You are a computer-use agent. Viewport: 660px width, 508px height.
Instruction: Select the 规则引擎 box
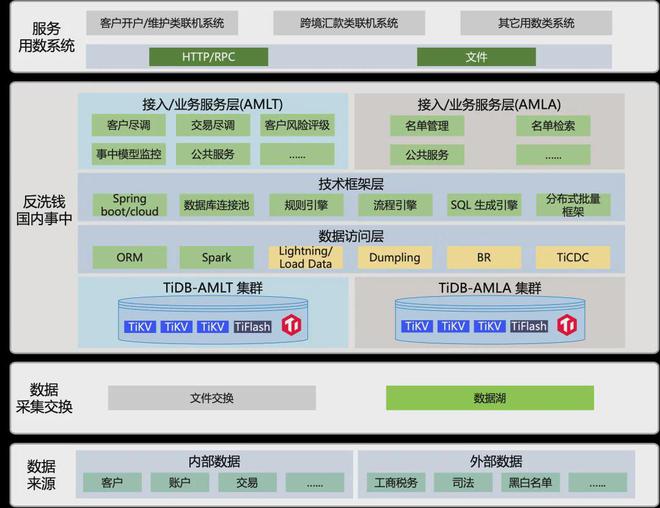306,205
